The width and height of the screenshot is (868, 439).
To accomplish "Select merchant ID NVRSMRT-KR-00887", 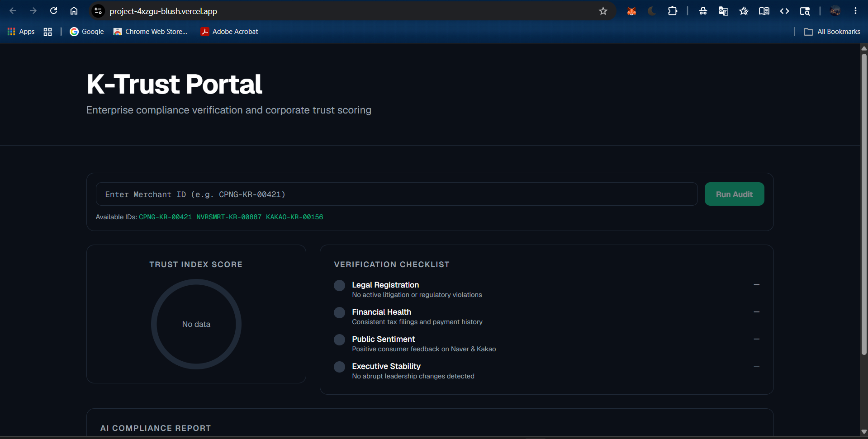I will click(x=229, y=217).
